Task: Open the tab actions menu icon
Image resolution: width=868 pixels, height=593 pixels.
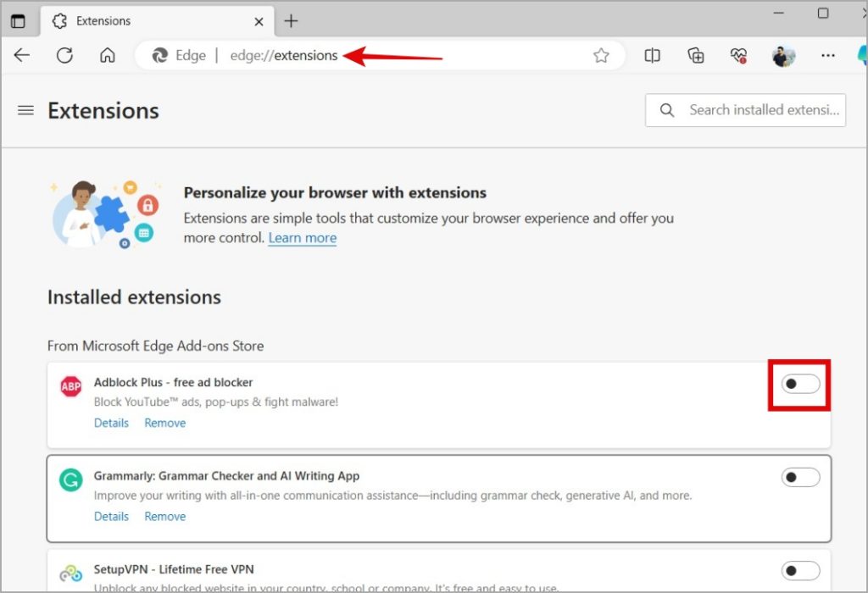Action: [x=18, y=21]
